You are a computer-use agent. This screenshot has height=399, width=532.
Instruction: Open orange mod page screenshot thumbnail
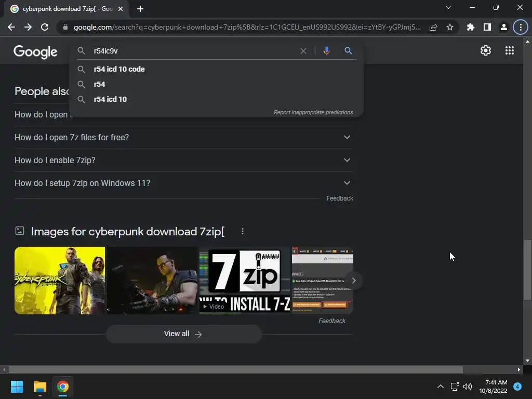(322, 281)
